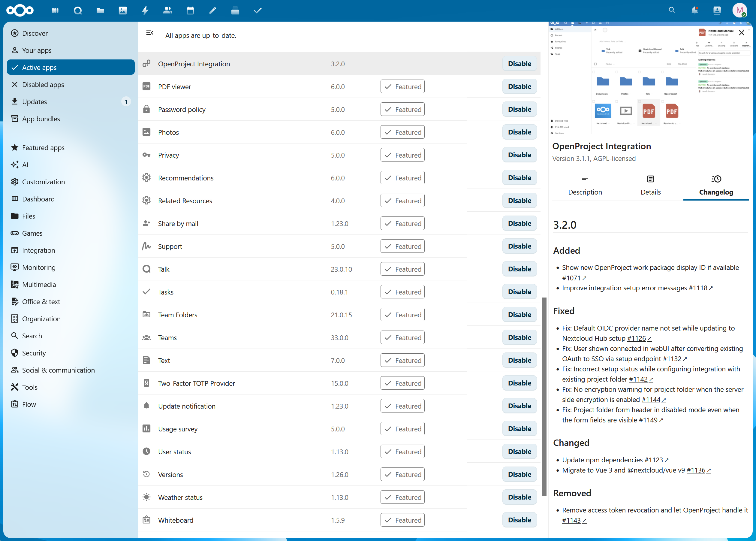Viewport: 756px width, 541px height.
Task: Open the AI apps category
Action: point(71,165)
